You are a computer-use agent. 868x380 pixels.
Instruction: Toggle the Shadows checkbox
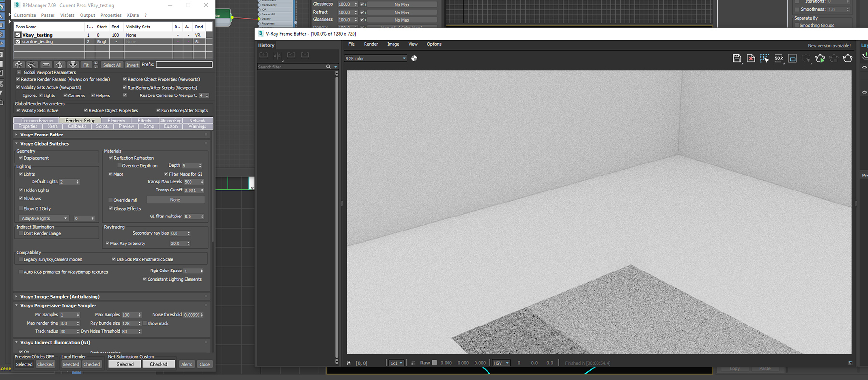(21, 198)
